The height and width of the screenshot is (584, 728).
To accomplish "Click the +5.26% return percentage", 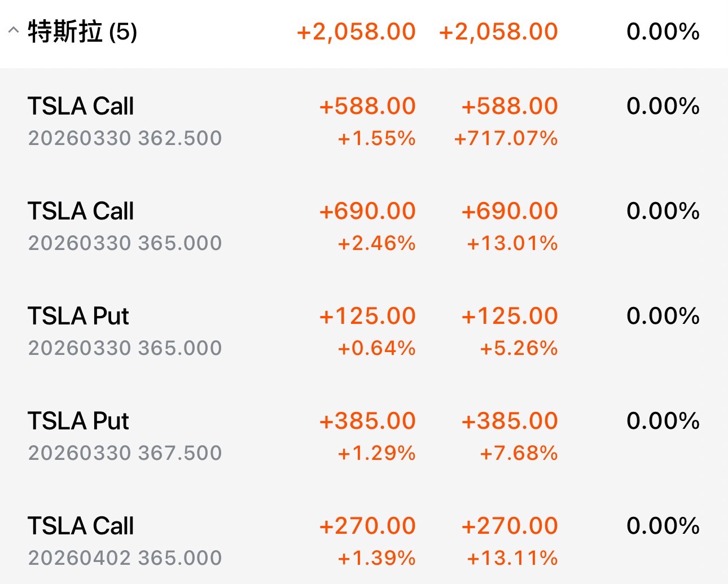I will (x=519, y=348).
